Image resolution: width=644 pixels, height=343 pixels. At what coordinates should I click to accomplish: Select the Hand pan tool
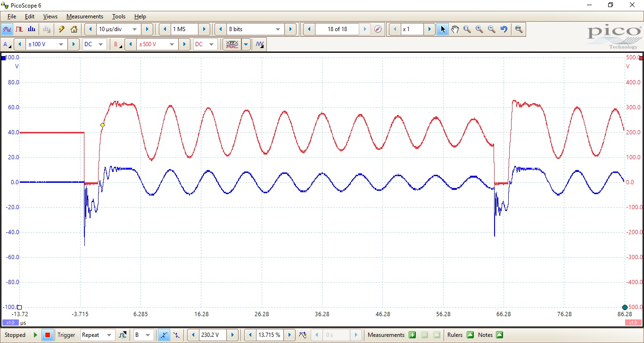(x=455, y=29)
